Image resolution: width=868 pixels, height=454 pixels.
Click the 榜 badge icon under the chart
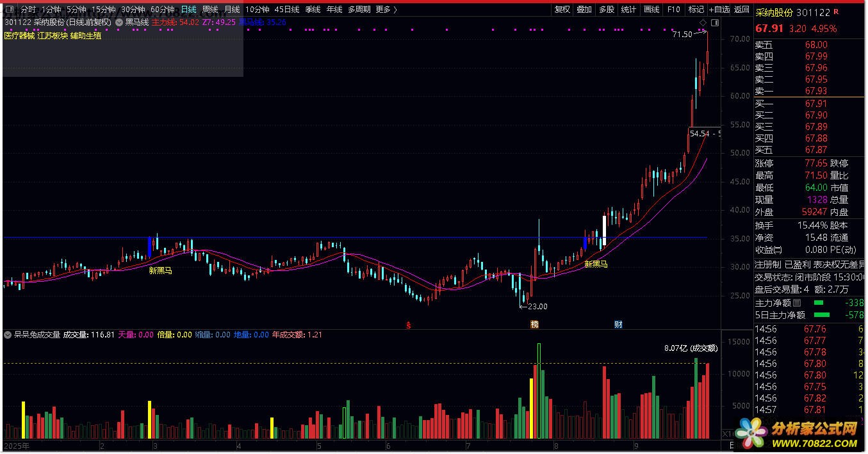(534, 325)
